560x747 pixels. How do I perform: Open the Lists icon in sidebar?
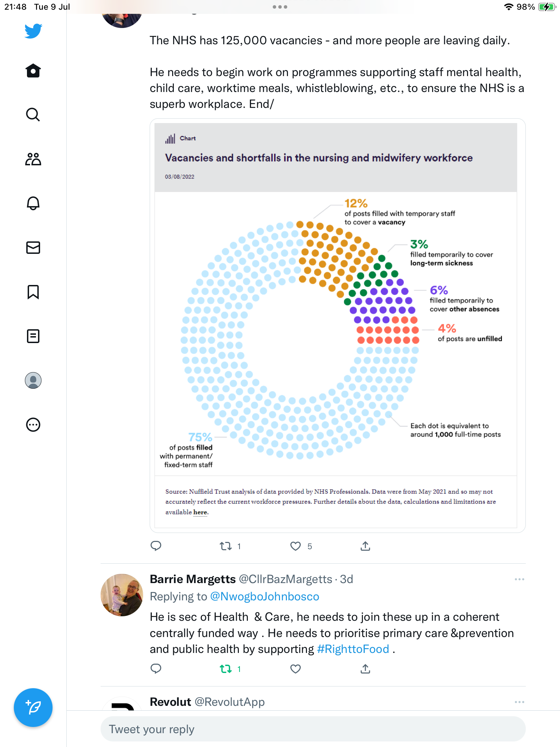point(33,336)
